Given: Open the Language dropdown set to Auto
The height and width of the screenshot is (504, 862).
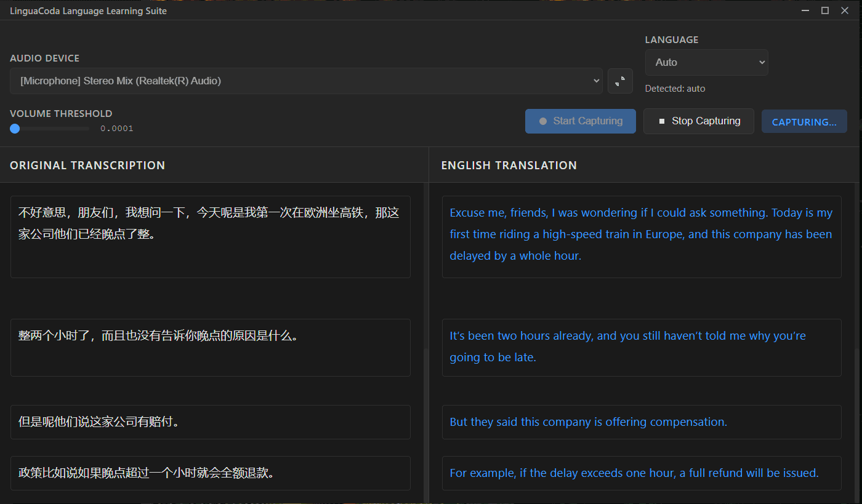Looking at the screenshot, I should tap(706, 62).
